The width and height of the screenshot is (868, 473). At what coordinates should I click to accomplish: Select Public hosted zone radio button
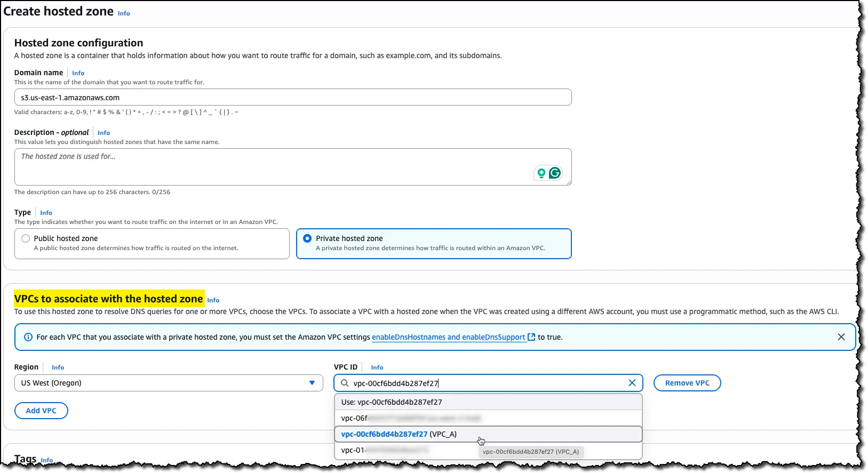point(26,238)
